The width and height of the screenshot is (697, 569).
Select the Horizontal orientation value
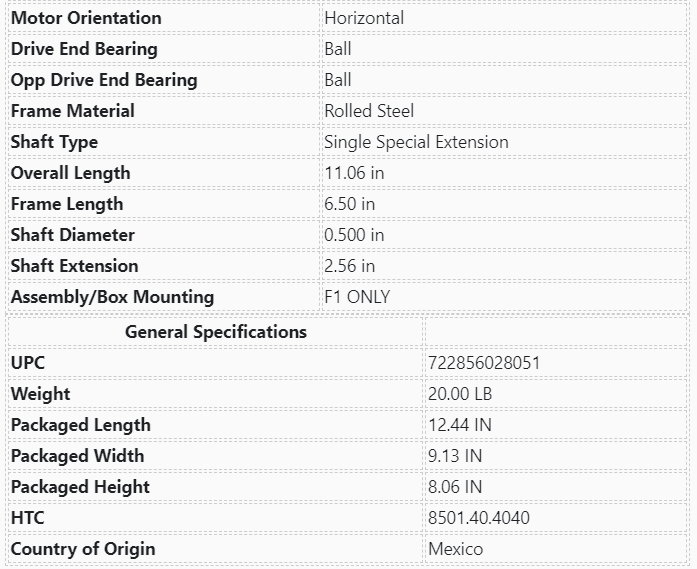(364, 18)
